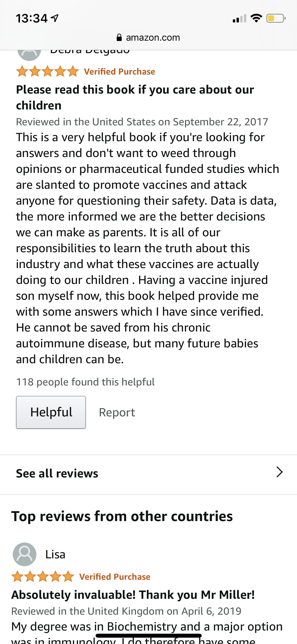The height and width of the screenshot is (644, 297).
Task: Open Lisa's profile avatar
Action: (25, 554)
